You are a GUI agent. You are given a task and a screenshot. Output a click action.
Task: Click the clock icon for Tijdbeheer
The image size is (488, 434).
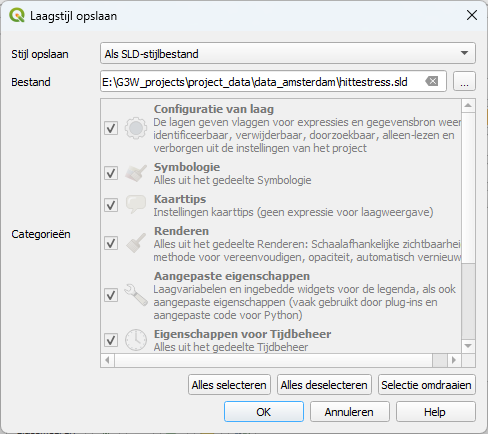[x=136, y=340]
